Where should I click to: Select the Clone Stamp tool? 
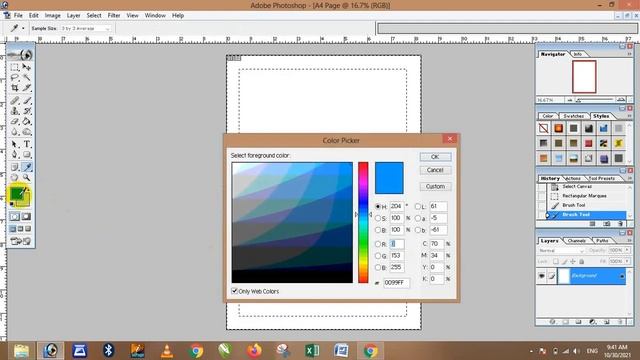pyautogui.click(x=15, y=111)
